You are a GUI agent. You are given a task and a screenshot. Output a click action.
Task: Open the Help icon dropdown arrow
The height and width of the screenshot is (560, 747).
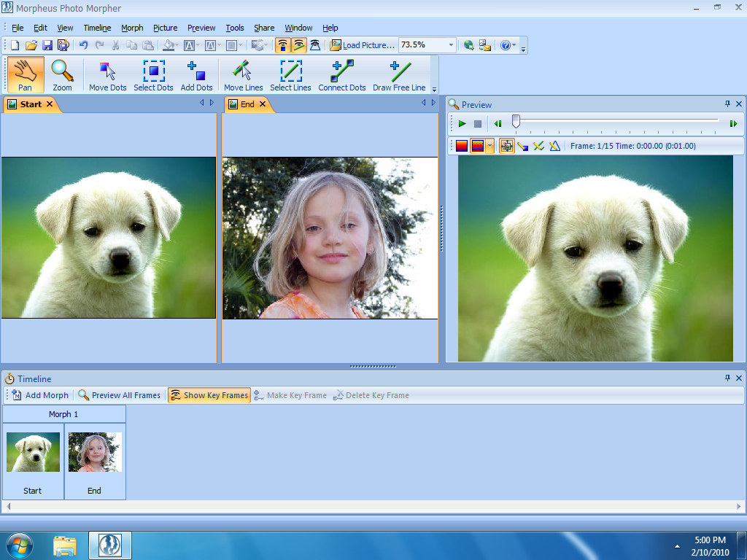point(514,45)
